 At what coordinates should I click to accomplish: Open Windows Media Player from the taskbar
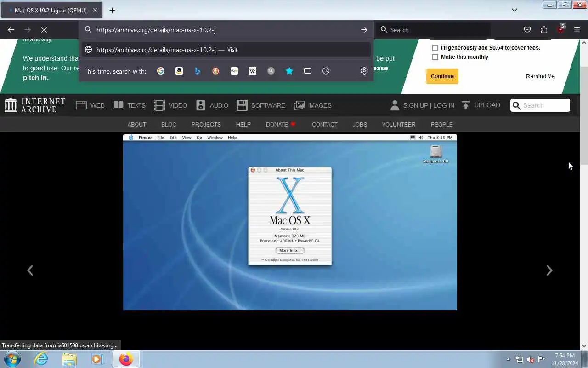tap(97, 359)
